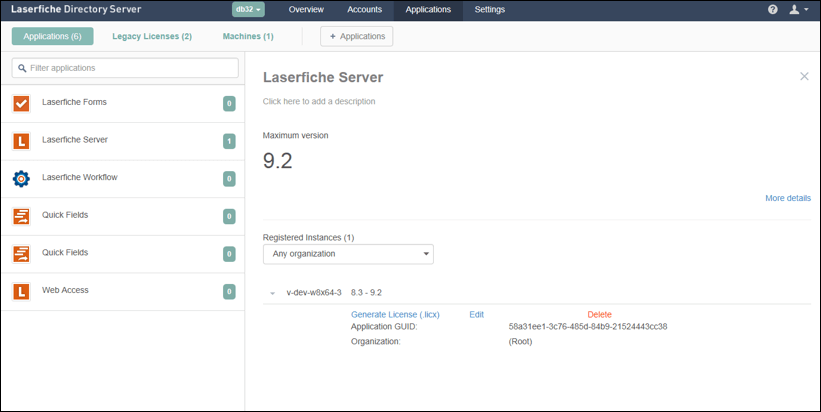Image resolution: width=821 pixels, height=412 pixels.
Task: Select Web Access in the list
Action: (x=123, y=292)
